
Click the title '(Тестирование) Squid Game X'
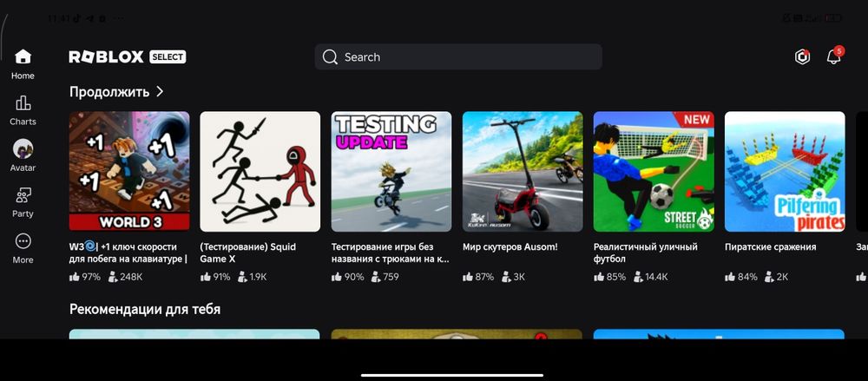pyautogui.click(x=248, y=253)
